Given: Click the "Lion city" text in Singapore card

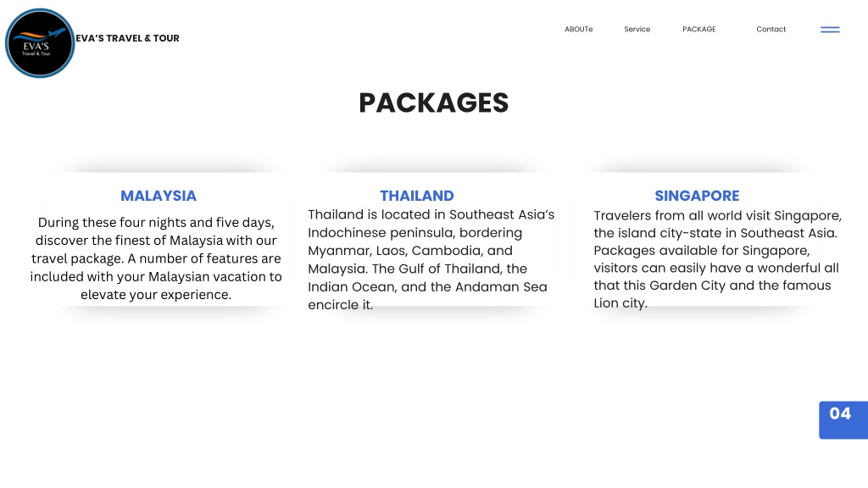Looking at the screenshot, I should pyautogui.click(x=620, y=303).
